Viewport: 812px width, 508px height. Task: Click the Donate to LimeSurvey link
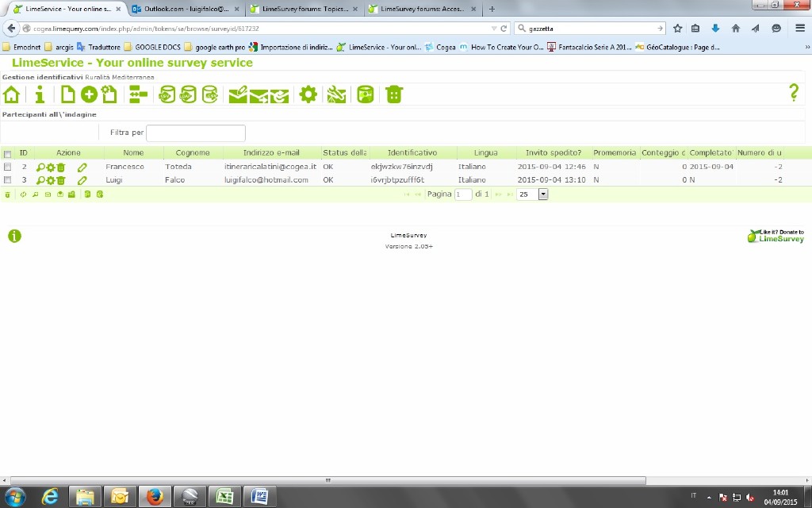pos(776,236)
